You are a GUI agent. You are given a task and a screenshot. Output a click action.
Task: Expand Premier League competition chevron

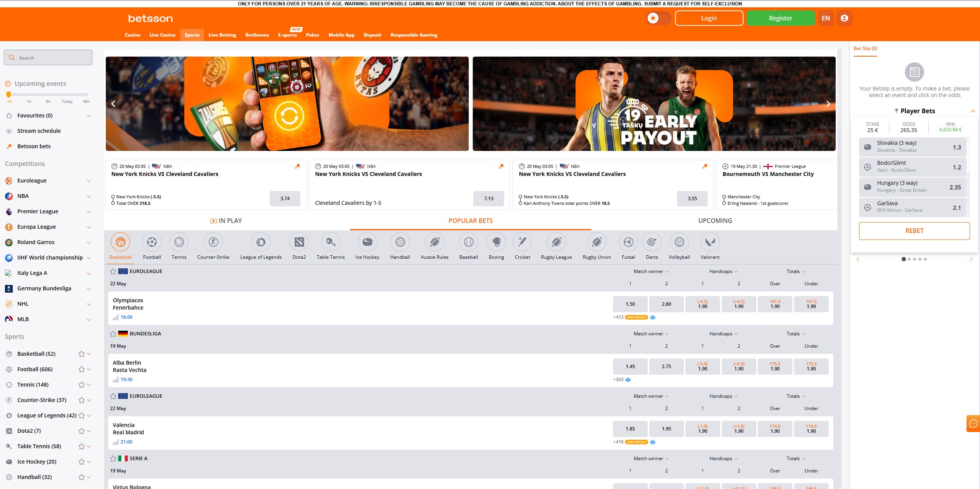click(89, 212)
